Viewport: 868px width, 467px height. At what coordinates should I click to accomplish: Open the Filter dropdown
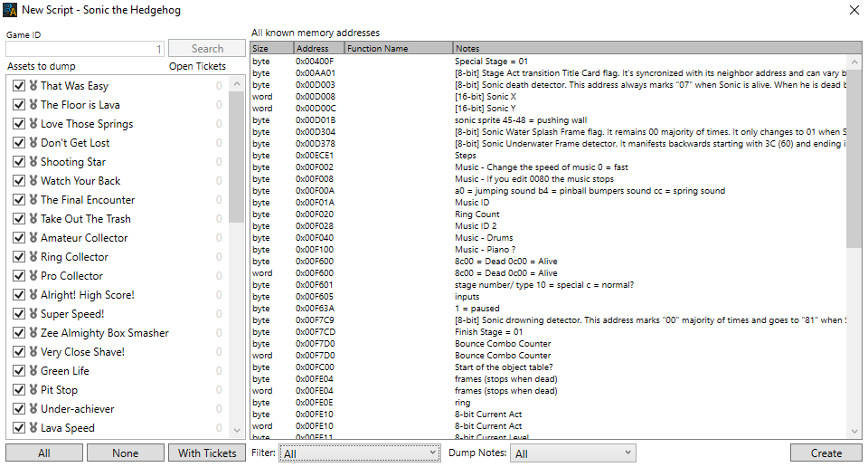(x=360, y=453)
